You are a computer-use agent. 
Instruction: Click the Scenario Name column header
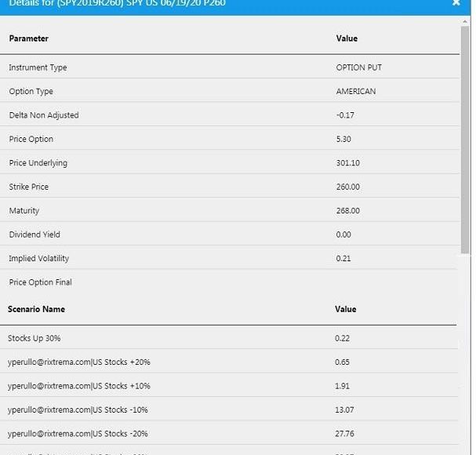tap(36, 309)
